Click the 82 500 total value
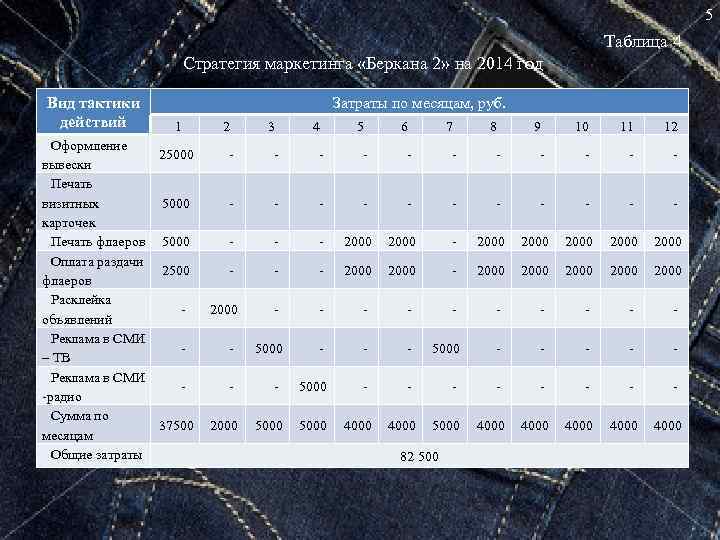 tap(419, 456)
